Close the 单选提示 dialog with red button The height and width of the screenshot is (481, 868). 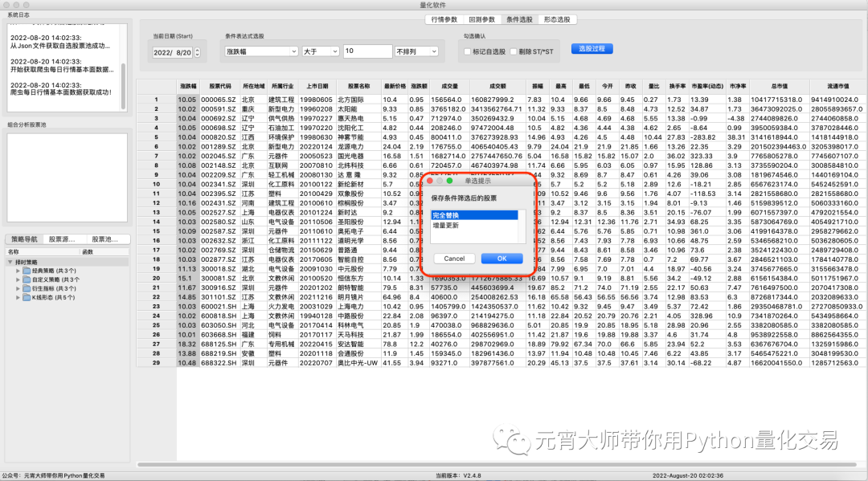(430, 181)
